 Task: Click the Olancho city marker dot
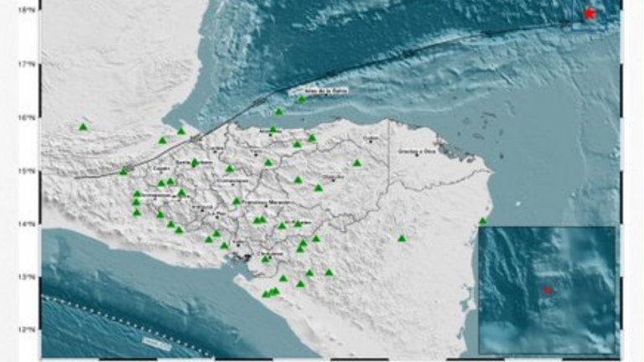pyautogui.click(x=334, y=181)
